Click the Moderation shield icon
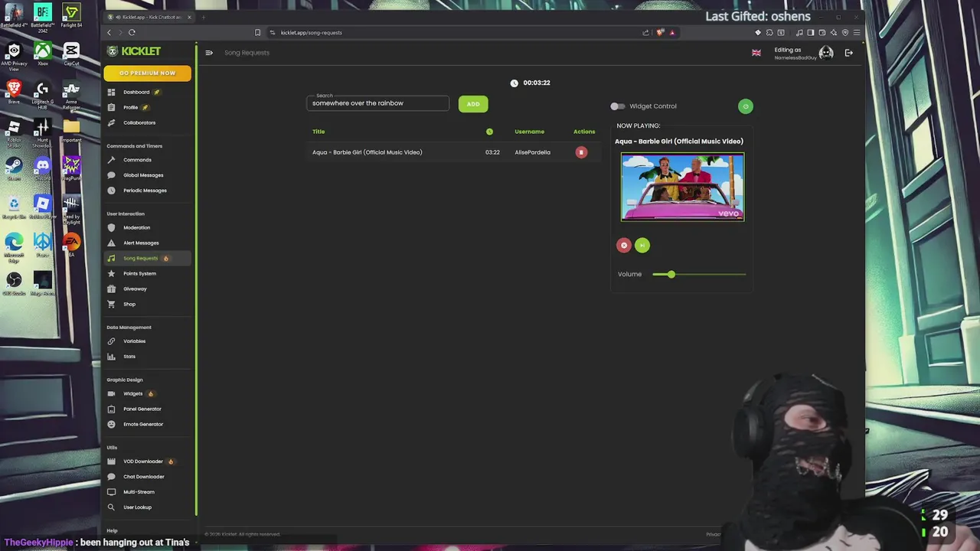The height and width of the screenshot is (551, 980). 111,227
